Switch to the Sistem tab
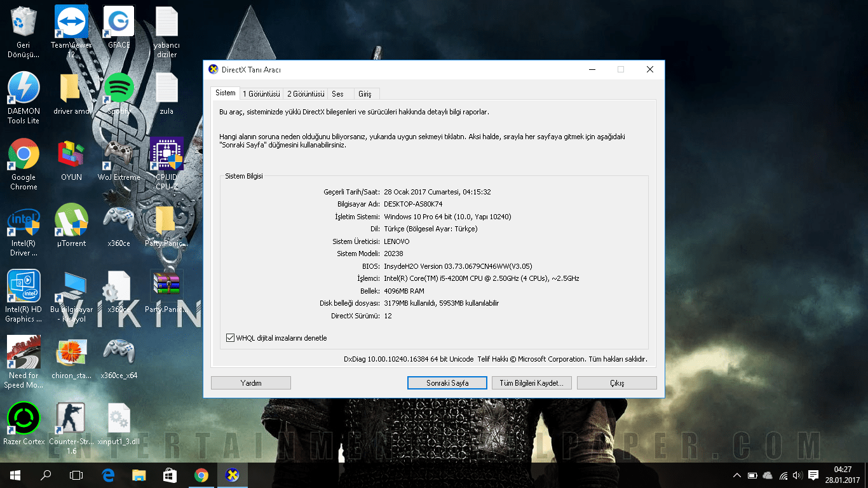Image resolution: width=868 pixels, height=488 pixels. [x=226, y=93]
